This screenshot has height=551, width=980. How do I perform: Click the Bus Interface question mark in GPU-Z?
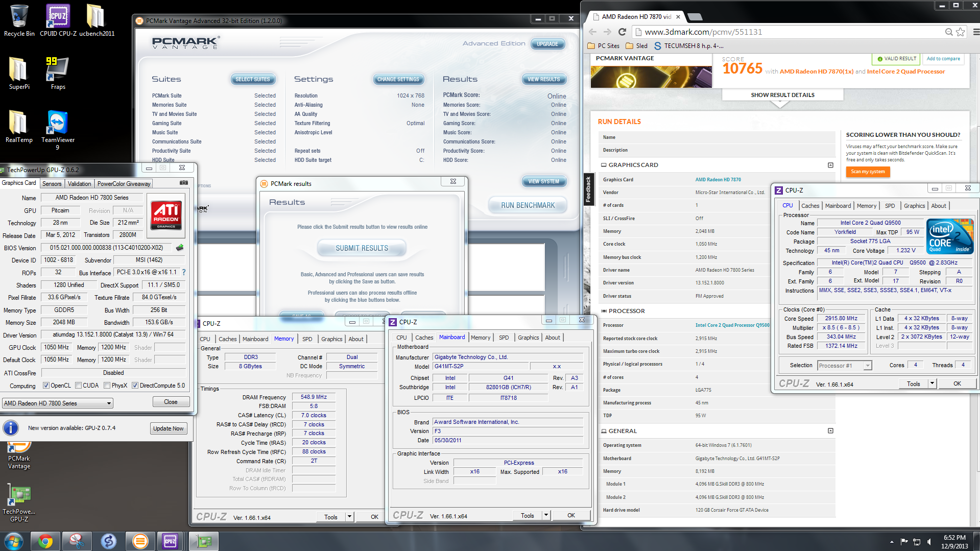point(184,272)
